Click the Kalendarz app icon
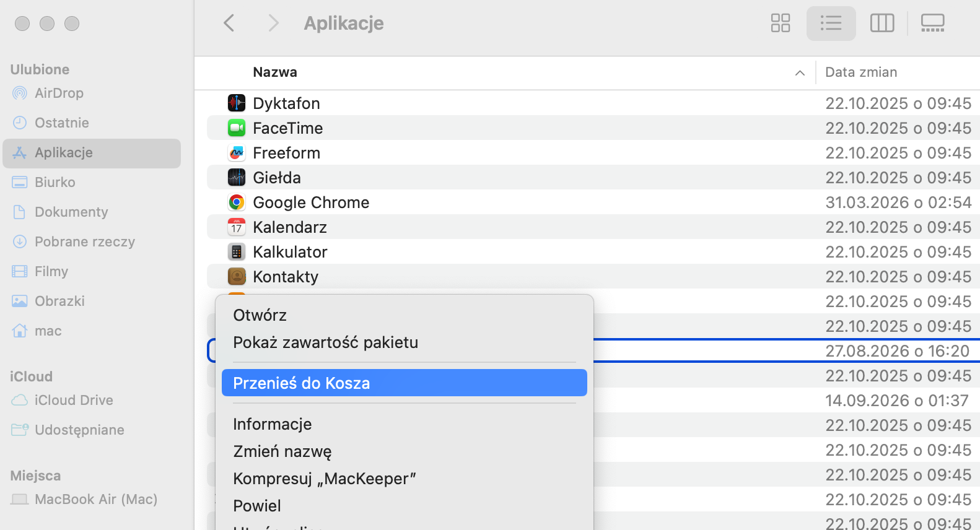 pos(237,227)
